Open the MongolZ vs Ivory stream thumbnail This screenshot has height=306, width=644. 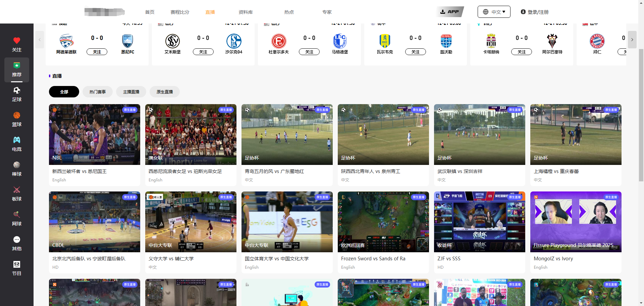point(576,222)
